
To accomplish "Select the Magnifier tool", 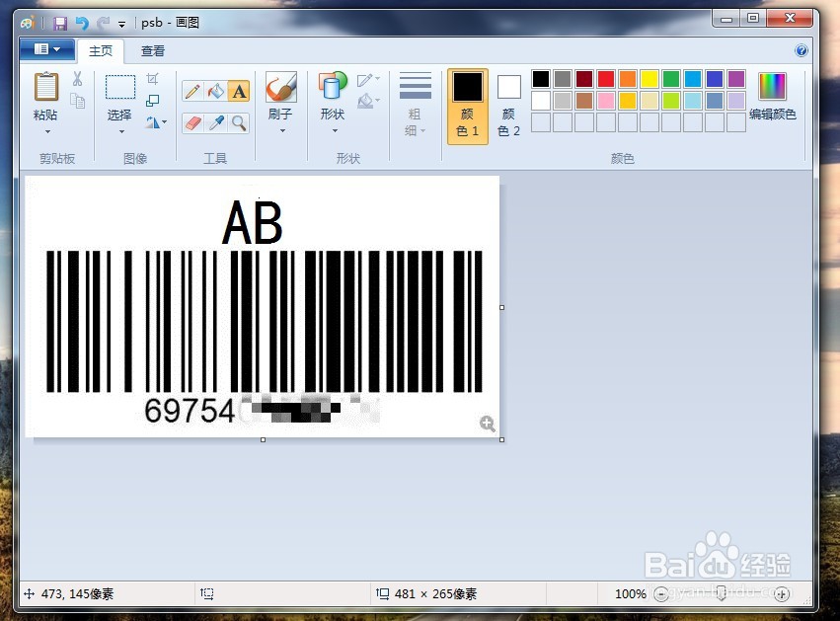I will pos(239,123).
